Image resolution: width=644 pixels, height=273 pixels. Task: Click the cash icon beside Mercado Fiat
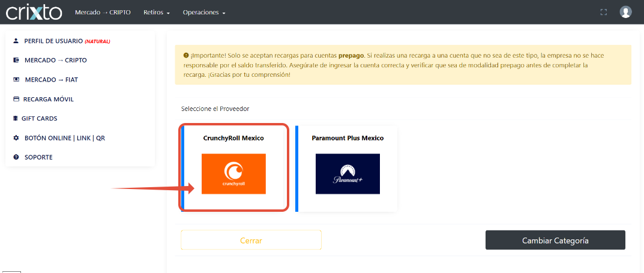point(16,80)
